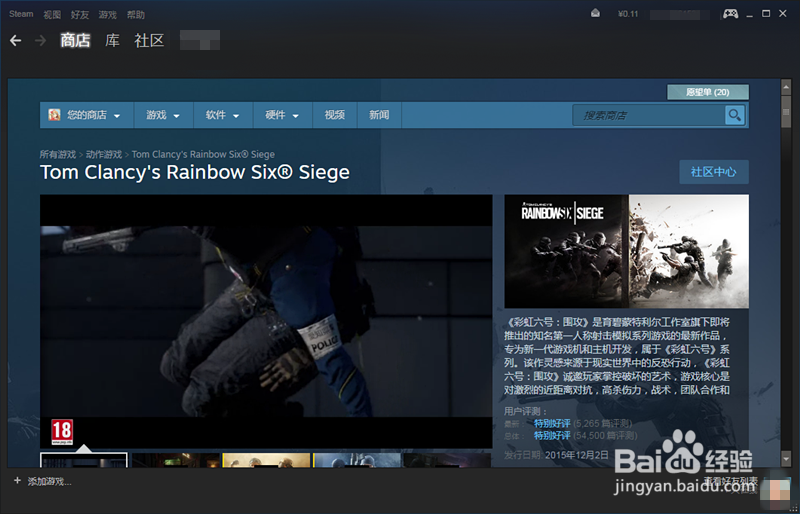
Task: Click the Rainbow Six Siege header artwork
Action: (627, 251)
